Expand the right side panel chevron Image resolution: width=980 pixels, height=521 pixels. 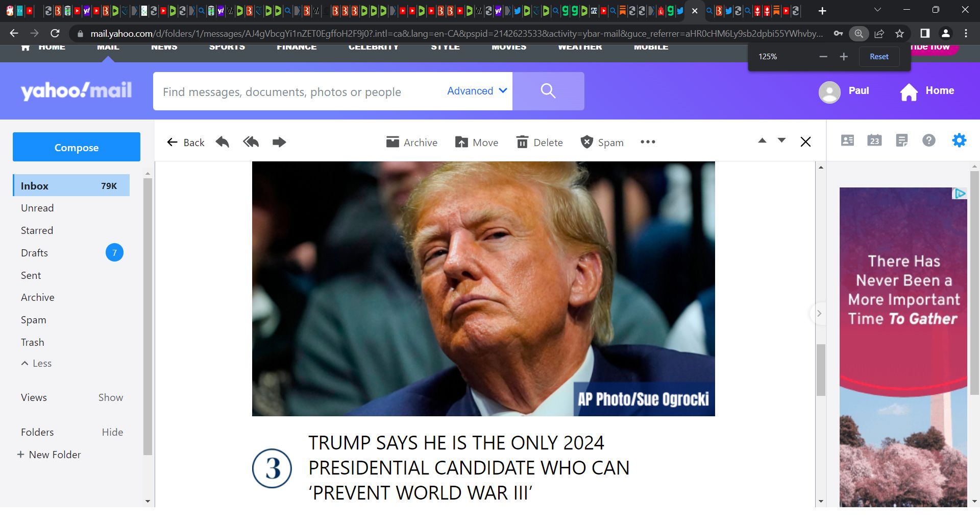click(819, 313)
